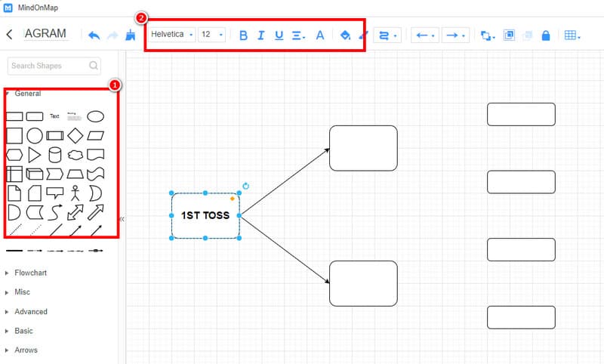604x364 pixels.
Task: Select the hexagon shape
Action: coord(14,155)
